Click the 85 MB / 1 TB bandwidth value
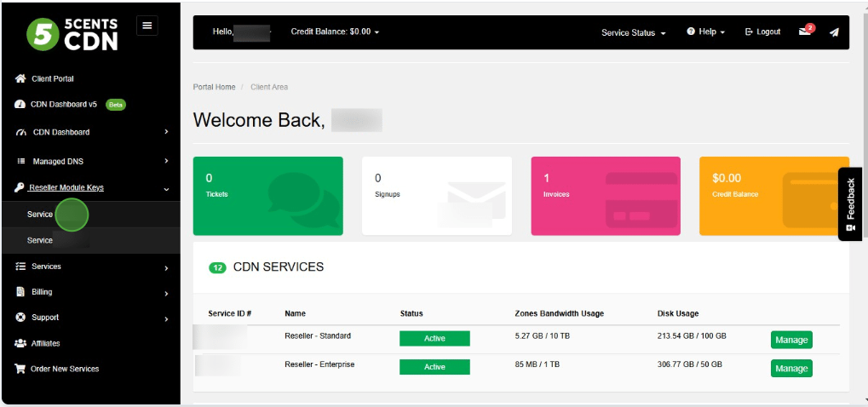 click(537, 365)
